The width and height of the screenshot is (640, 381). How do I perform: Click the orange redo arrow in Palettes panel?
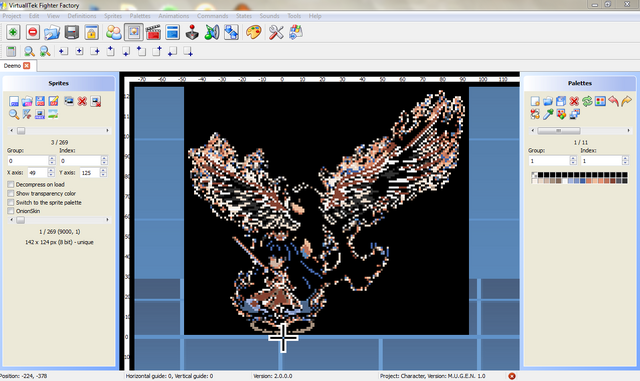click(x=626, y=101)
